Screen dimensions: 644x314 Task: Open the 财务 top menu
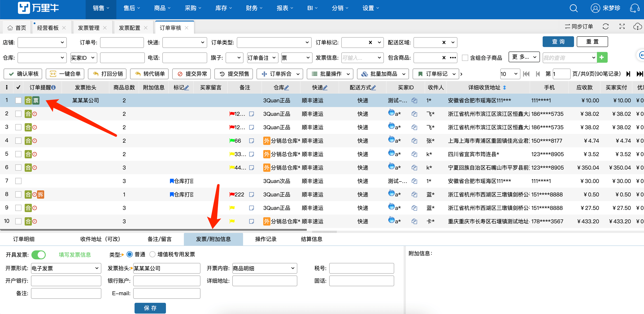254,8
